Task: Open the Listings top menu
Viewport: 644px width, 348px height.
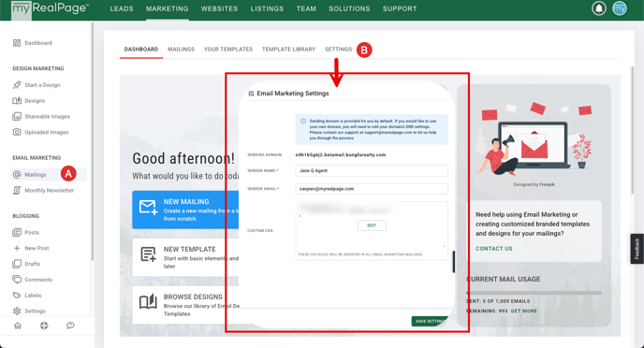Action: [x=267, y=8]
